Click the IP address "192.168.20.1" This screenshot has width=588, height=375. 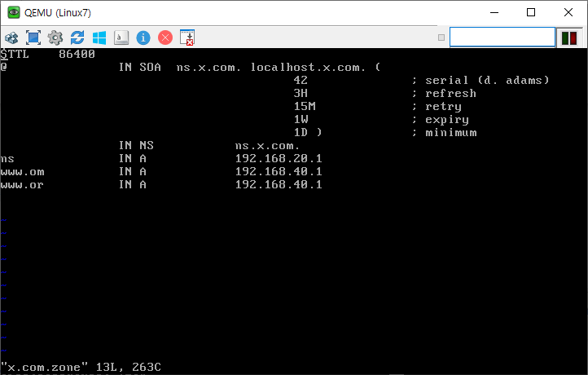[x=279, y=158]
